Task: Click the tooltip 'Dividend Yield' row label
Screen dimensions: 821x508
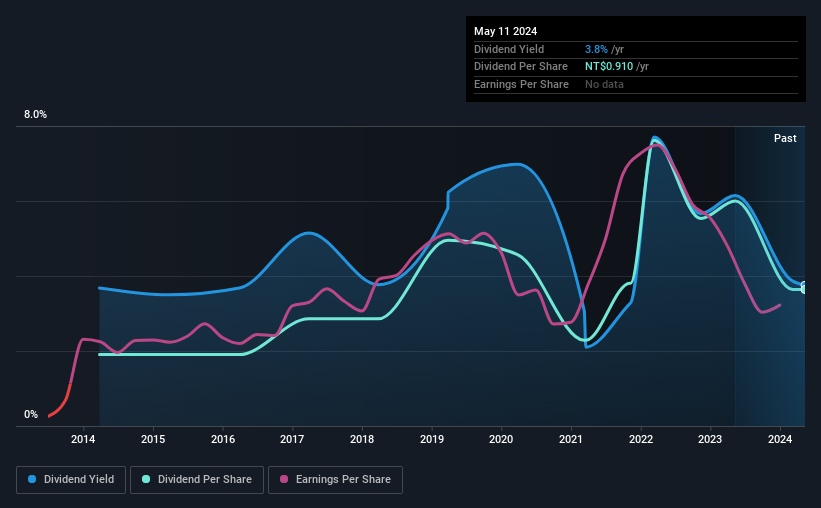Action: 509,49
